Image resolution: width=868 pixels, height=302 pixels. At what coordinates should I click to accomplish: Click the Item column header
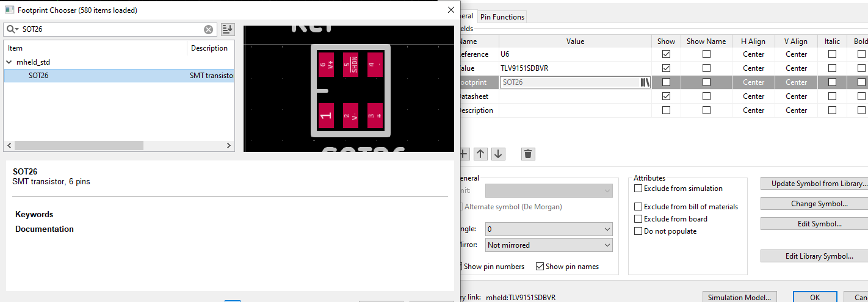point(96,48)
